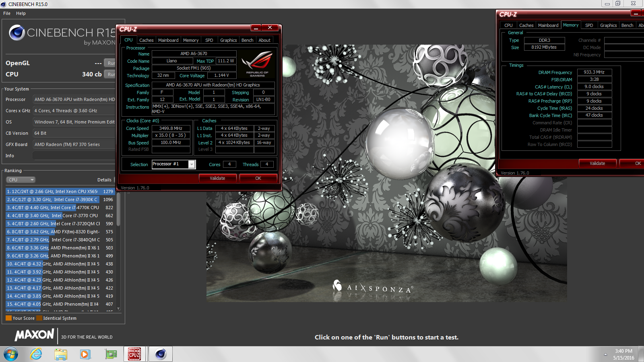This screenshot has height=362, width=644.
Task: Click the Multiplier value x 35.0
Action: [171, 136]
